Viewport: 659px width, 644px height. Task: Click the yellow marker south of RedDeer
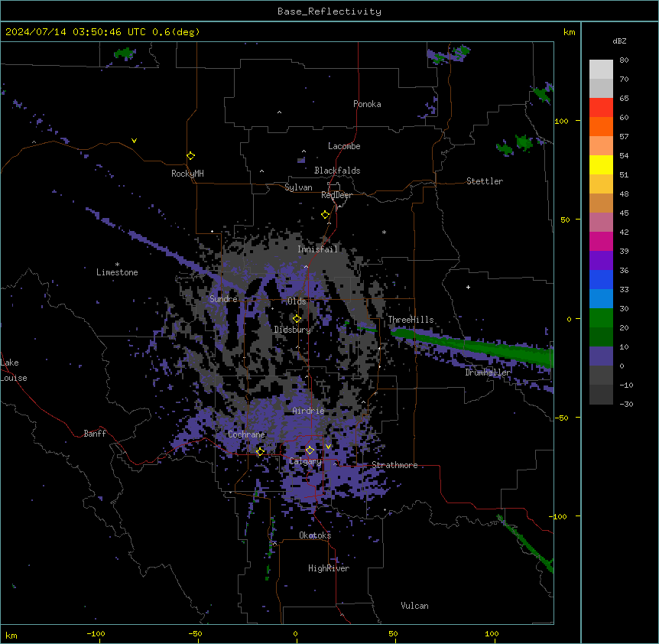[325, 214]
